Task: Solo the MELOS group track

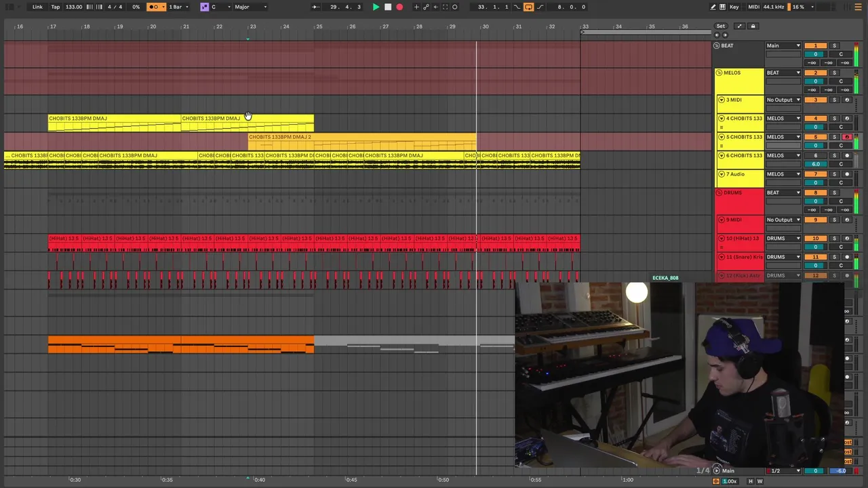Action: (835, 73)
